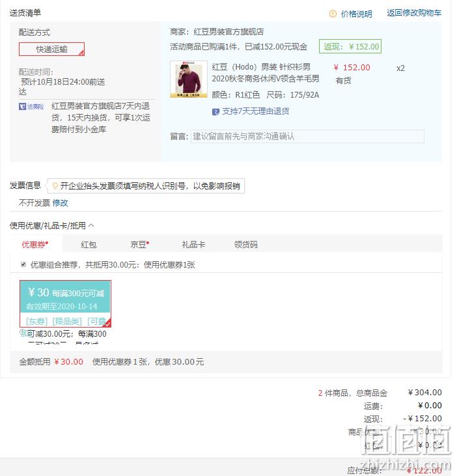457x476 pixels.
Task: Click the 有货 stock status text
Action: tap(343, 81)
